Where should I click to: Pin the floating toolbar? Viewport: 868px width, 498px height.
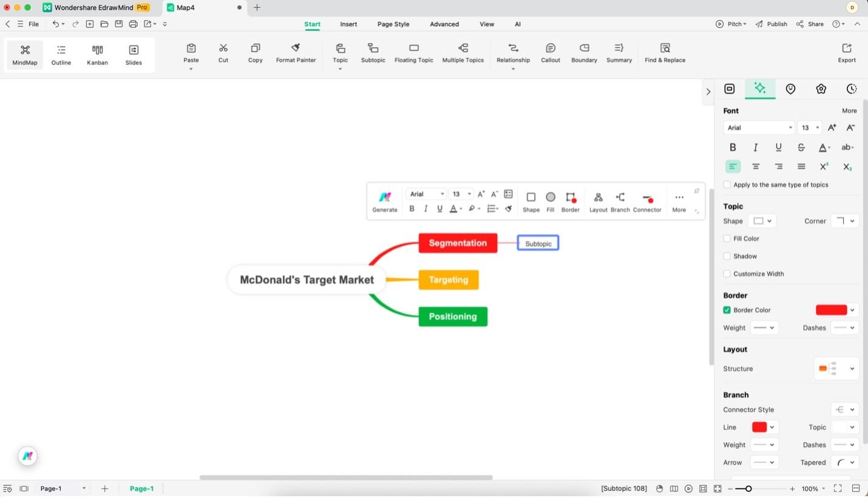(x=697, y=191)
